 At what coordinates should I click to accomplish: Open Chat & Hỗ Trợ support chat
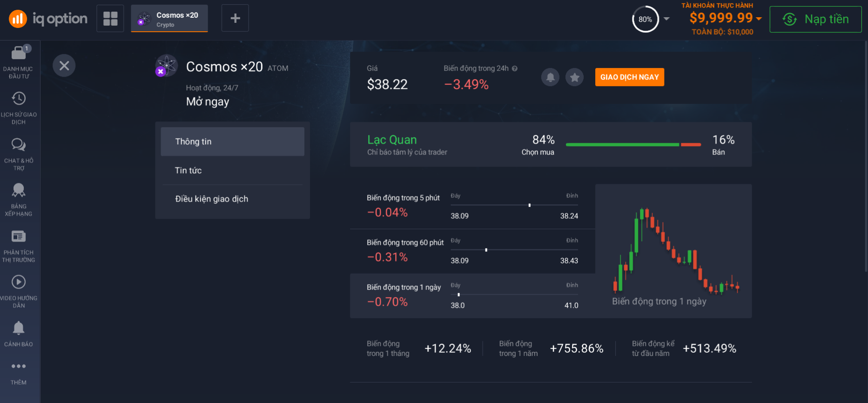pos(19,153)
